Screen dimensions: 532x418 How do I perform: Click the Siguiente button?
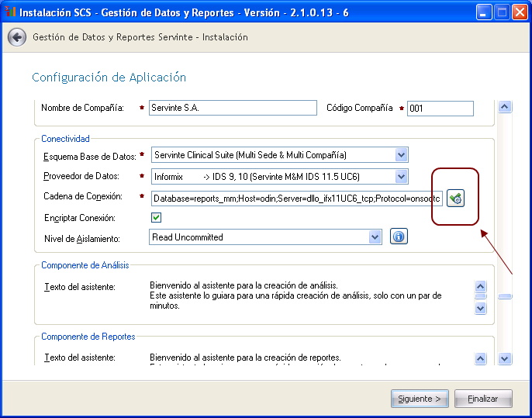pyautogui.click(x=420, y=399)
